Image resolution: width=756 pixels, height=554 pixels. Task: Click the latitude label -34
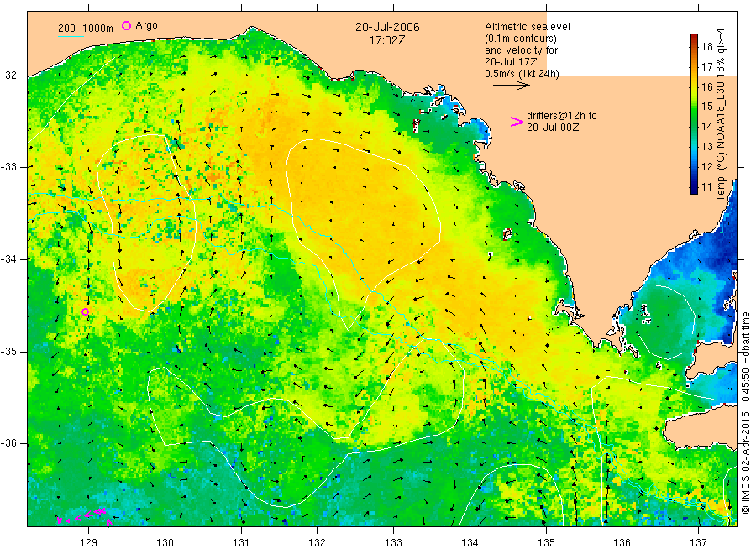tap(8, 259)
